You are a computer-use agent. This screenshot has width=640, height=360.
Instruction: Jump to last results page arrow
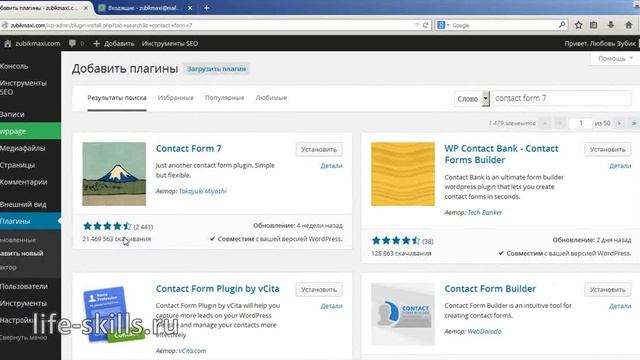pos(633,123)
